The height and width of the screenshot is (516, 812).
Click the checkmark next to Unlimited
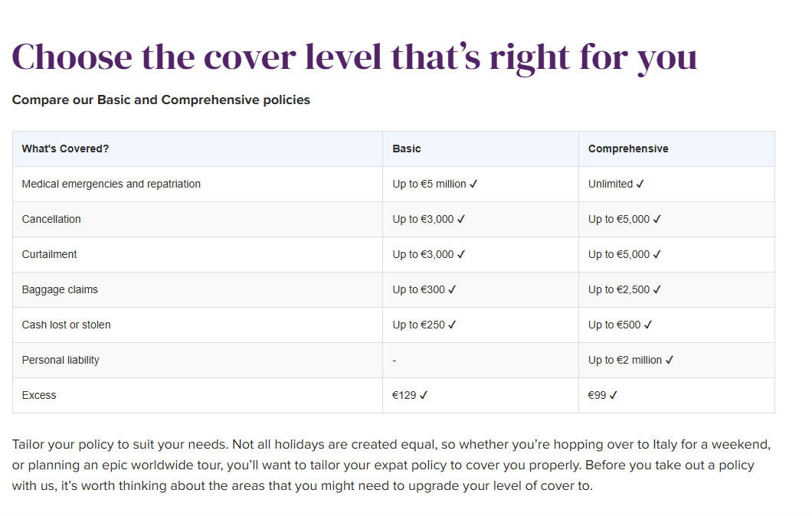640,184
